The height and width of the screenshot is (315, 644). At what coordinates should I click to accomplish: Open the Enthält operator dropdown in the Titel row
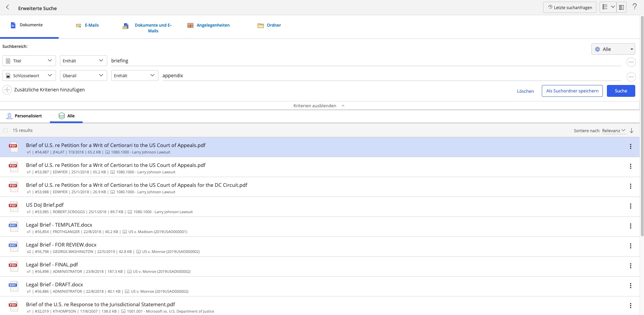click(83, 61)
